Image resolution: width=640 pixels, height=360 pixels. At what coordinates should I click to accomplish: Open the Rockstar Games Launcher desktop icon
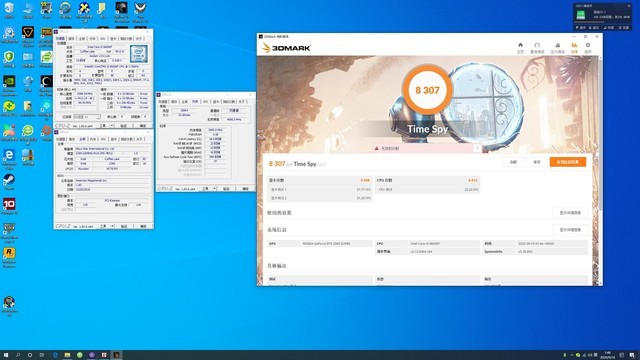9,257
